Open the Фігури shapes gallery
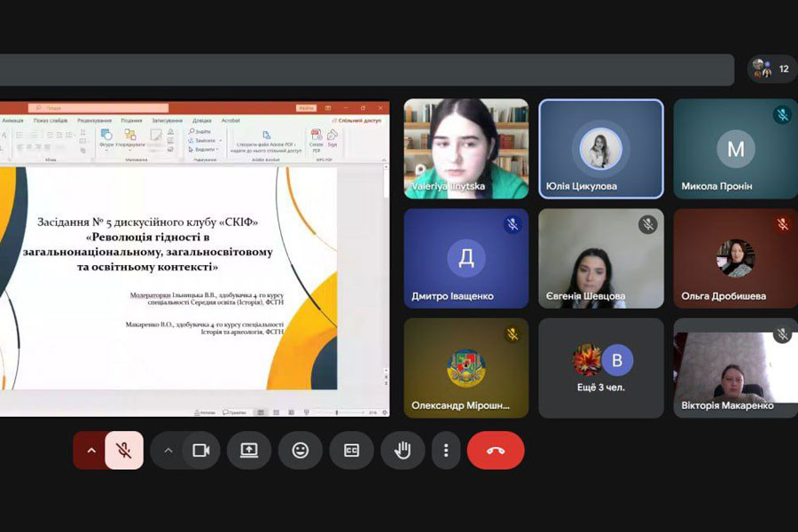 coord(106,138)
